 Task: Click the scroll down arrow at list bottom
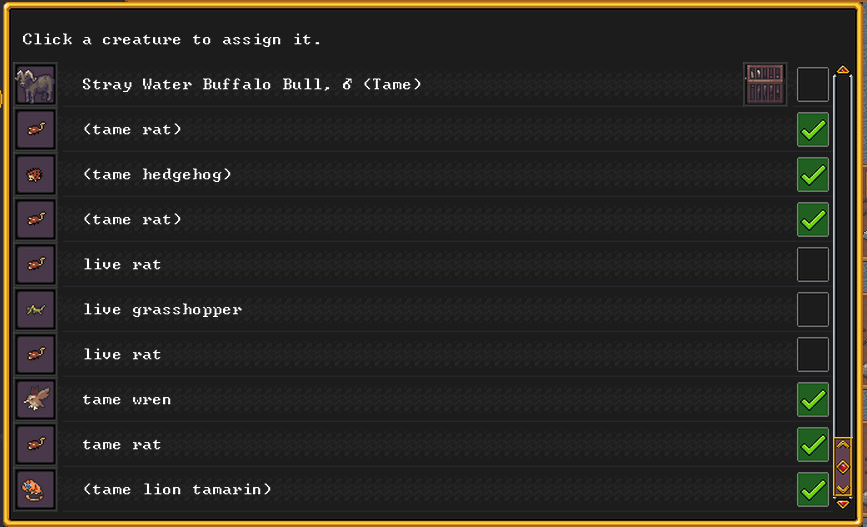843,503
